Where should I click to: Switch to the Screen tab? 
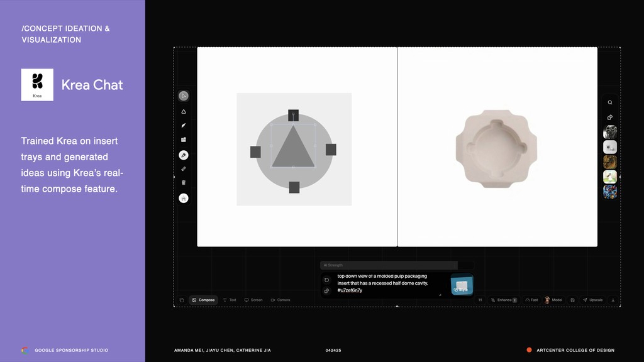tap(253, 300)
